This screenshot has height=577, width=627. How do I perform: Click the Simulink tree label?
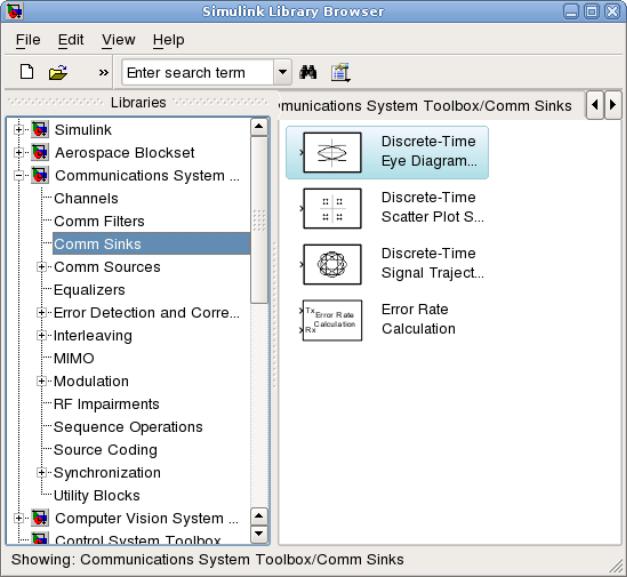tap(83, 130)
